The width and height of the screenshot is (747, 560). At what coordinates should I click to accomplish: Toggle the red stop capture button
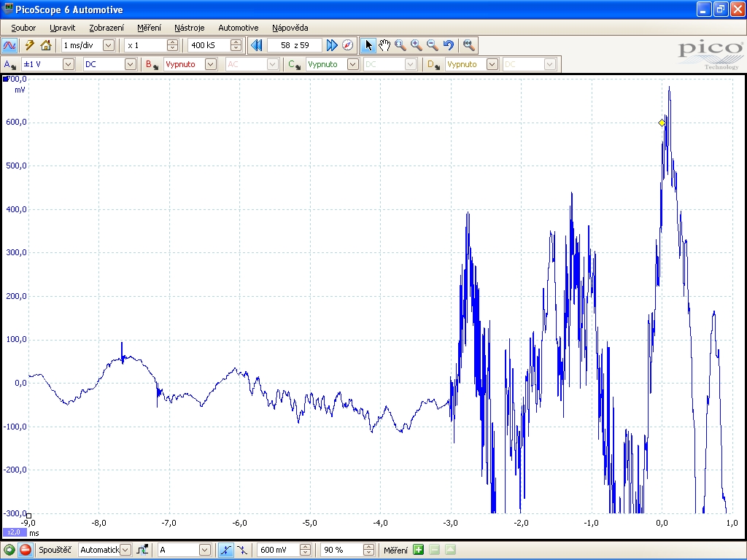click(26, 550)
